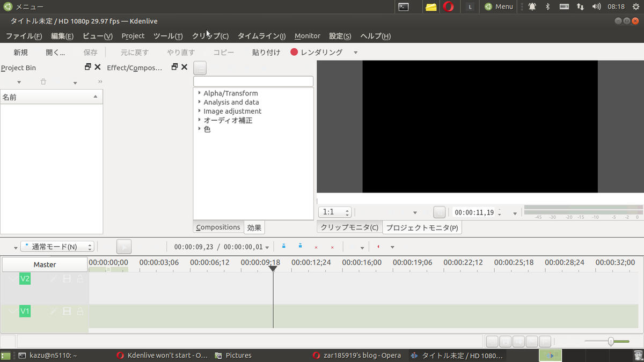Viewport: 644px width, 362px height.
Task: Close the Effect/Compositions panel
Action: point(184,67)
